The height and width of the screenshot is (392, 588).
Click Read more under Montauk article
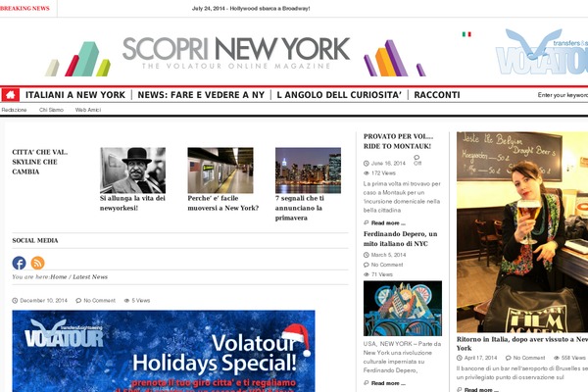point(388,223)
